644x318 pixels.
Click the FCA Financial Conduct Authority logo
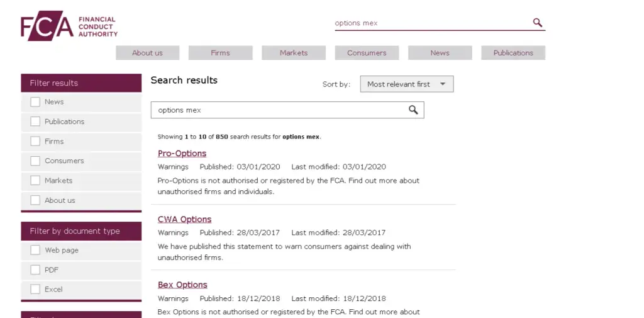69,26
